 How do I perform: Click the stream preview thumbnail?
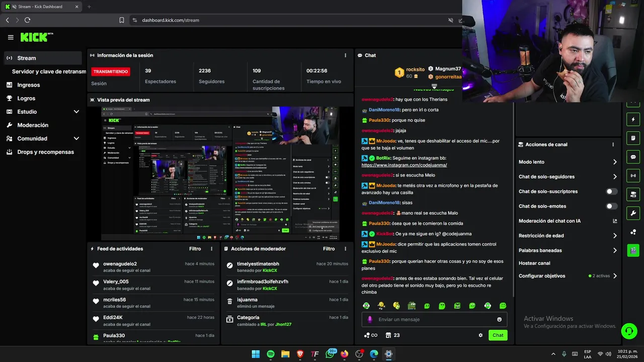(220, 173)
